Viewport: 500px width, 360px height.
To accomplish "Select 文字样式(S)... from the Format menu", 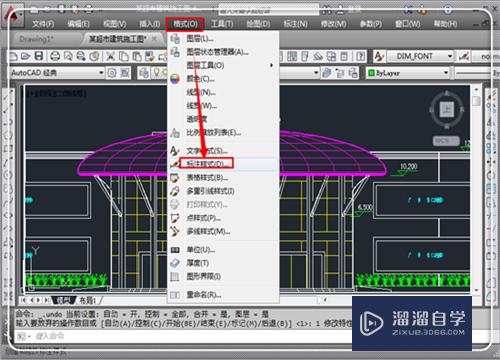I will pos(223,151).
